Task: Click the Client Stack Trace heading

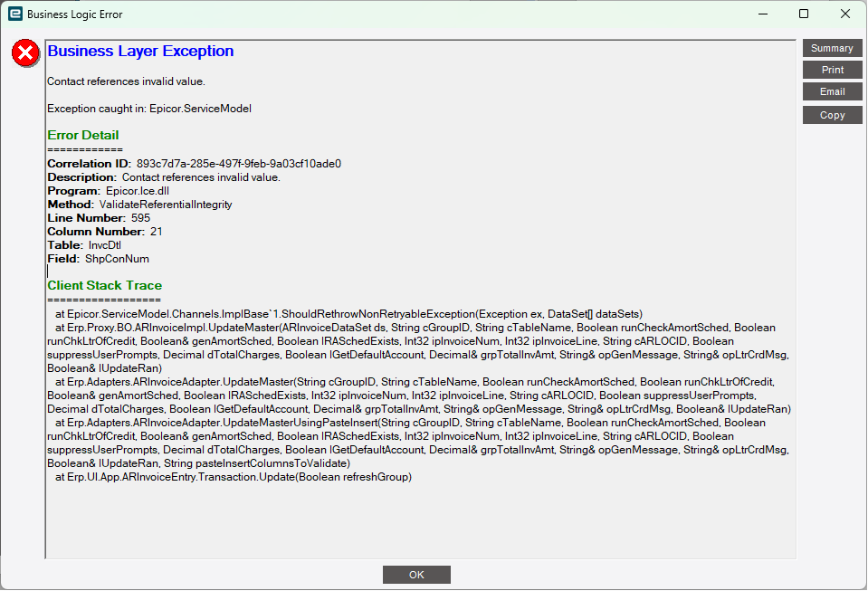Action: tap(105, 285)
